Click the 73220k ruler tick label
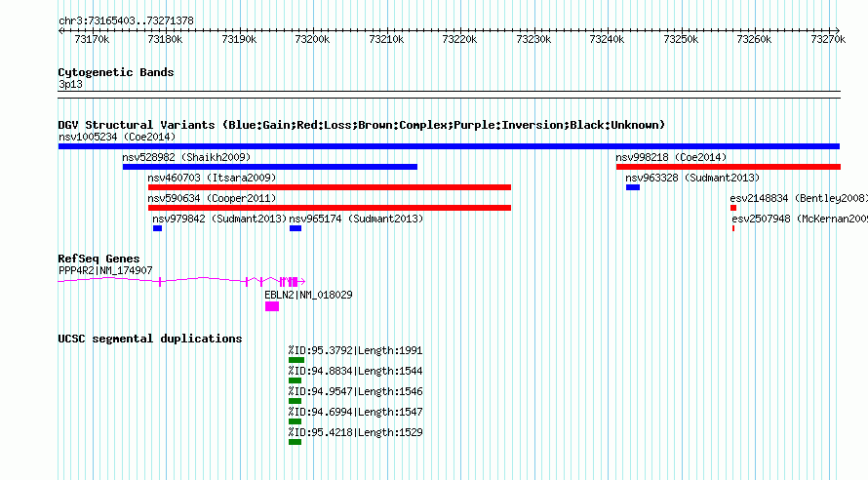This screenshot has width=868, height=480. tap(459, 40)
